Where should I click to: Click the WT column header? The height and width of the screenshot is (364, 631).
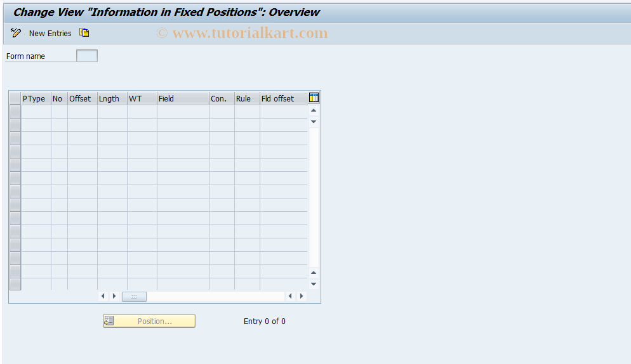pyautogui.click(x=142, y=98)
